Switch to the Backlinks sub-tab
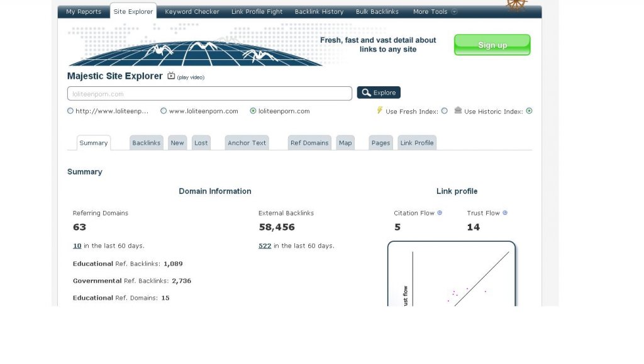The width and height of the screenshot is (644, 364). [146, 143]
